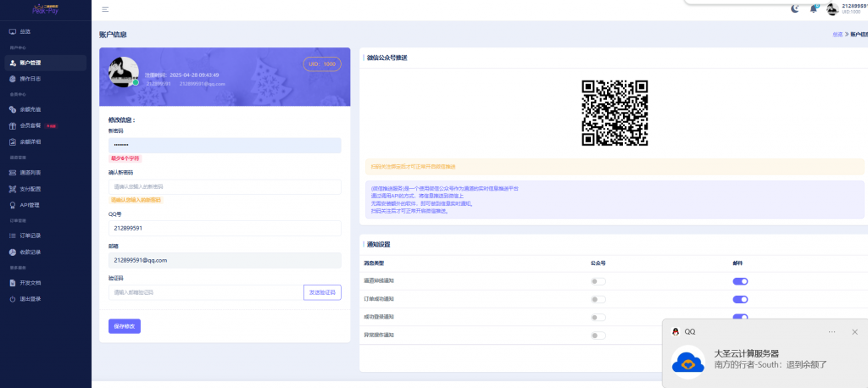Screen dimensions: 868x388
Task: Click the yellow scan-to-follow notice banner
Action: click(615, 167)
